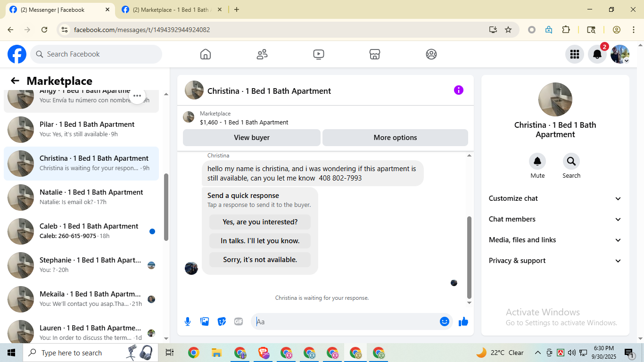Click the Facebook logo

[x=17, y=54]
